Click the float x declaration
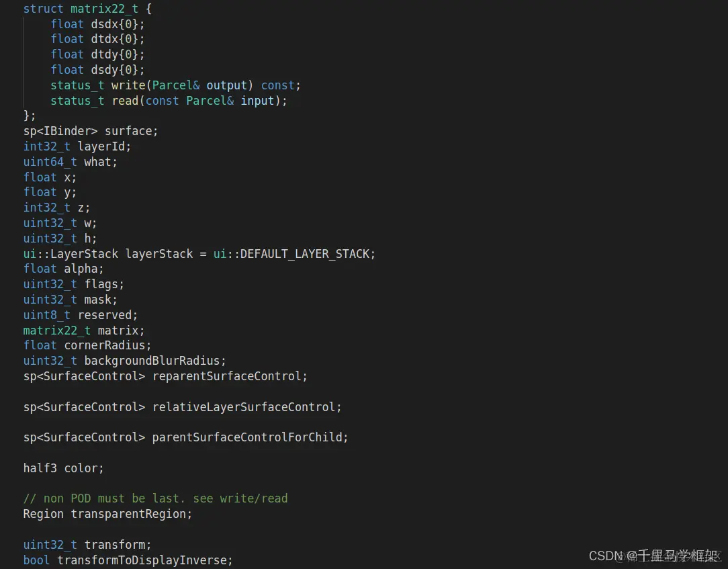The height and width of the screenshot is (569, 728). coord(50,177)
